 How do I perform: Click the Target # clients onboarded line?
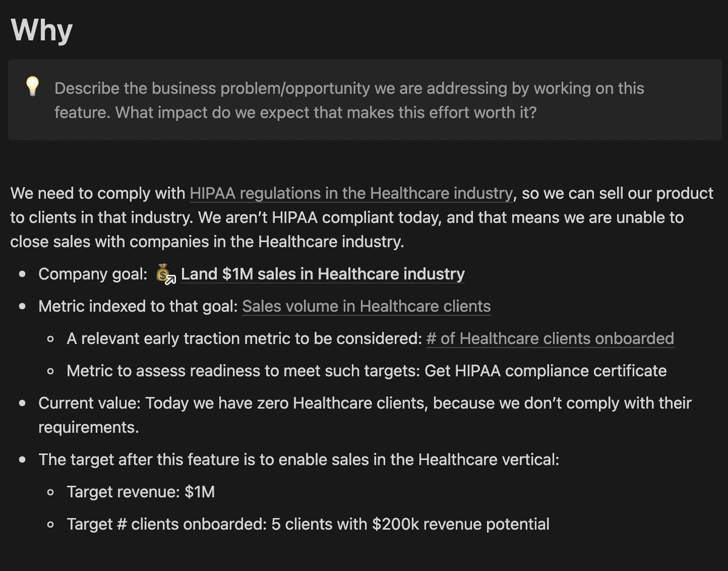308,524
